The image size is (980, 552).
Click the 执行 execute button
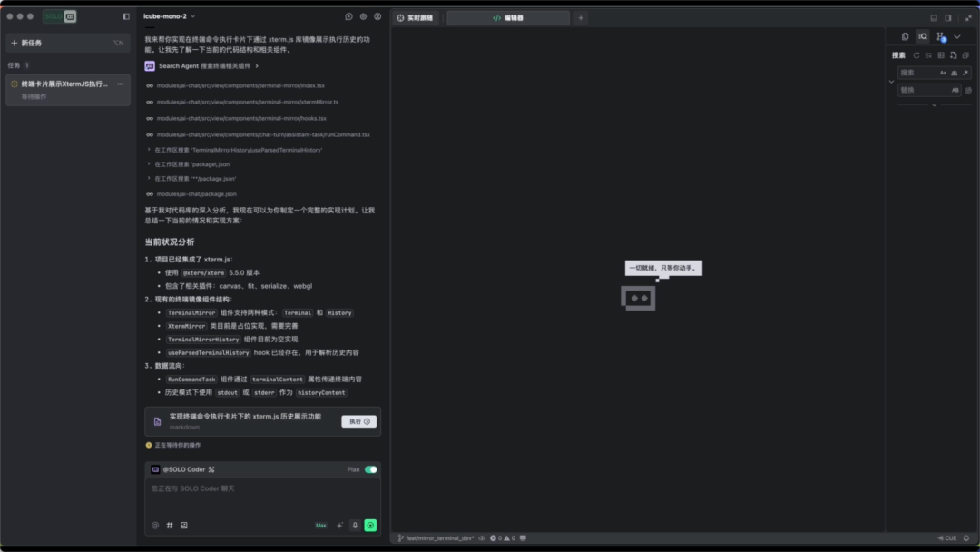[x=358, y=421]
